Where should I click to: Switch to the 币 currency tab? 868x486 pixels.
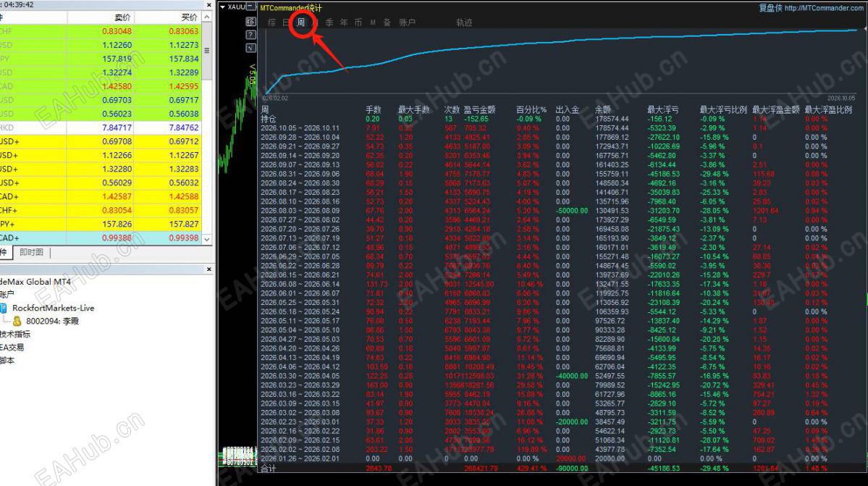click(x=358, y=22)
